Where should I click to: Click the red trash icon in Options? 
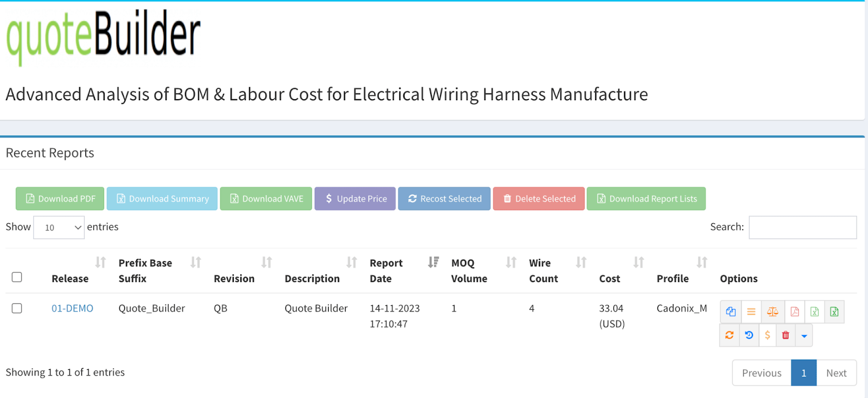coord(785,335)
